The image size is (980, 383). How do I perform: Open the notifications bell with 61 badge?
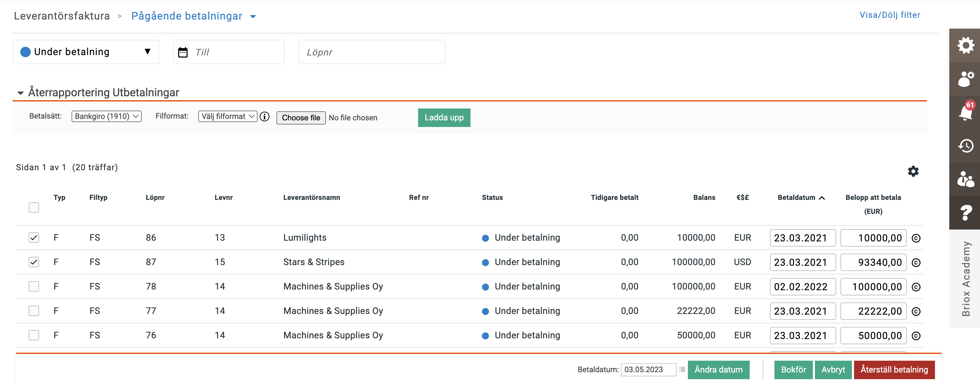point(966,112)
